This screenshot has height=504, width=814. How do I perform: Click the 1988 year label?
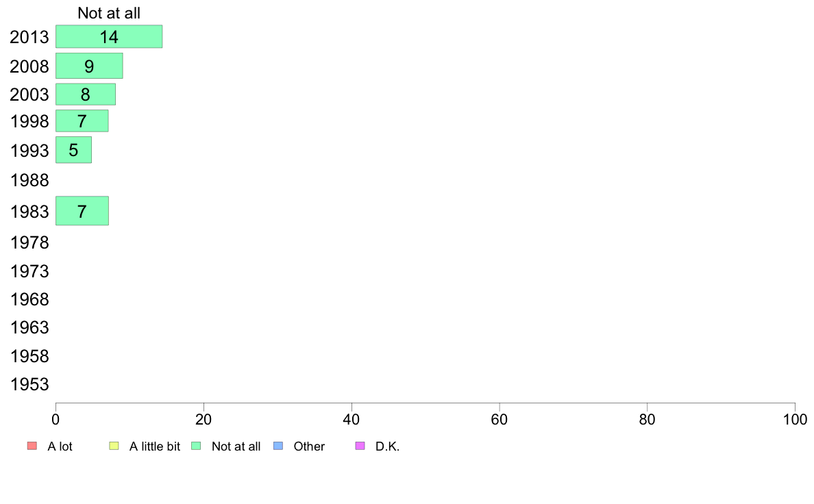(x=29, y=181)
